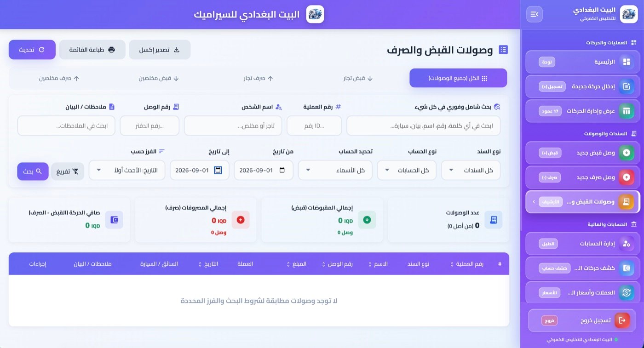
Task: Click اسم الشخص input field
Action: (x=233, y=126)
